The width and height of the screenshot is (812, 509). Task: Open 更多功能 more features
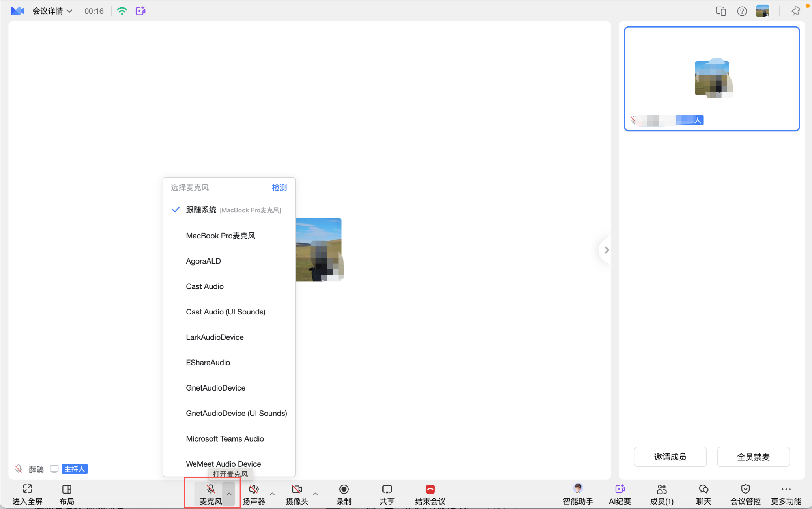coord(786,494)
